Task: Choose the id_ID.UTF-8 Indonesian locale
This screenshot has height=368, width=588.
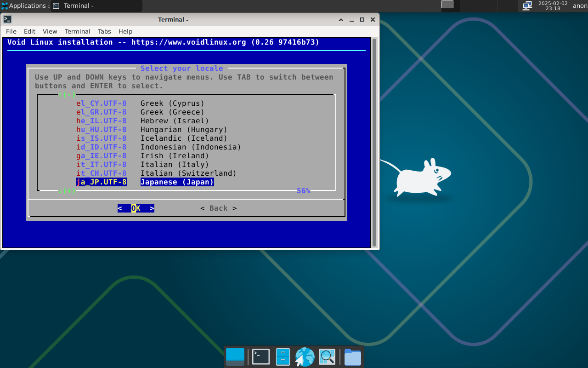Action: [x=159, y=147]
